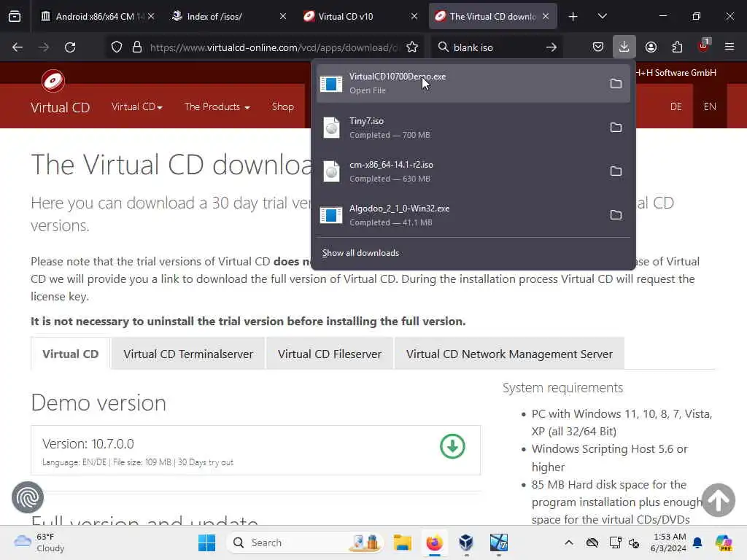Open the clock showing 1:53 AM
This screenshot has height=560, width=747.
(x=670, y=542)
